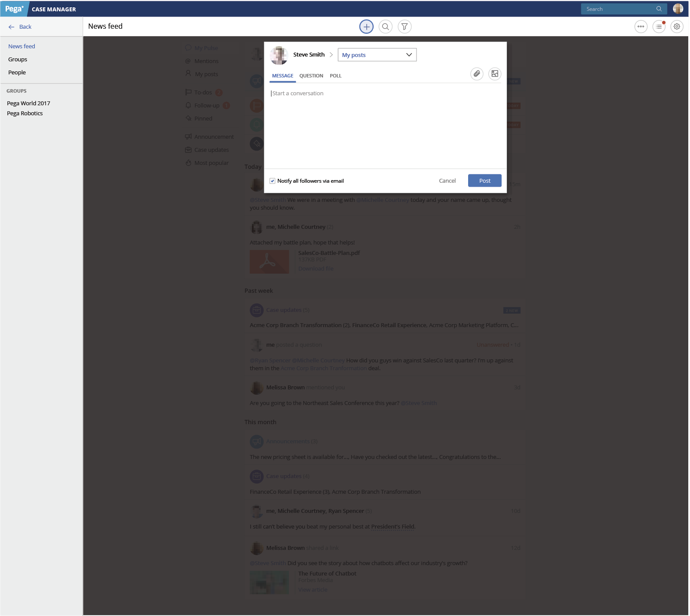This screenshot has height=616, width=690.
Task: Click the Case updates (4) heading
Action: [x=288, y=476]
